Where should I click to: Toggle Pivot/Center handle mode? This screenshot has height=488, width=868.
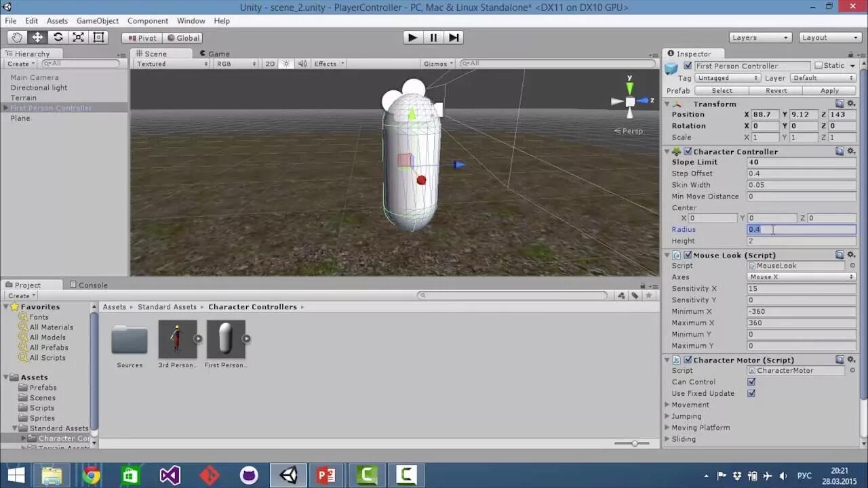[141, 38]
